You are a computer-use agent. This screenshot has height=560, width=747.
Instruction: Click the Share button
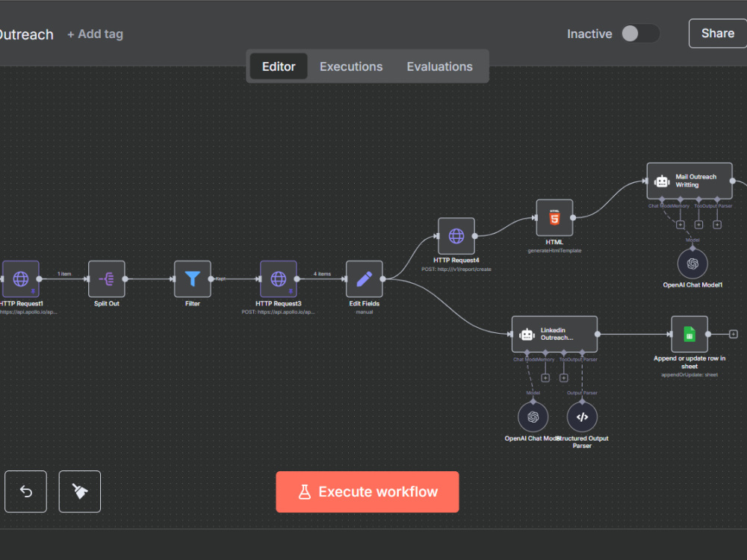(x=717, y=34)
